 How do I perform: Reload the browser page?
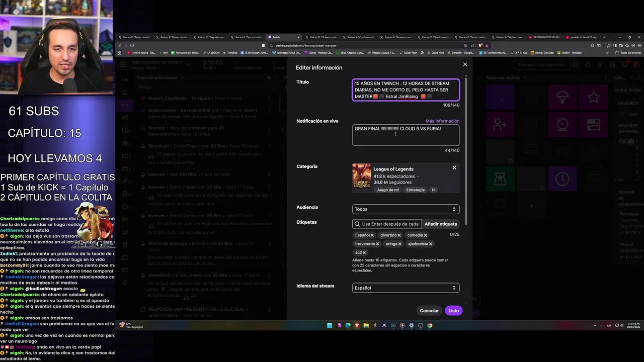tap(132, 45)
